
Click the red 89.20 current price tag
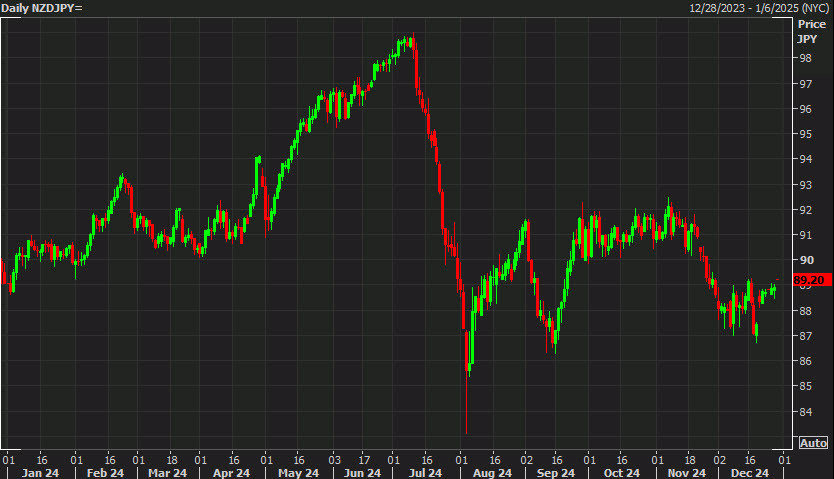point(812,281)
